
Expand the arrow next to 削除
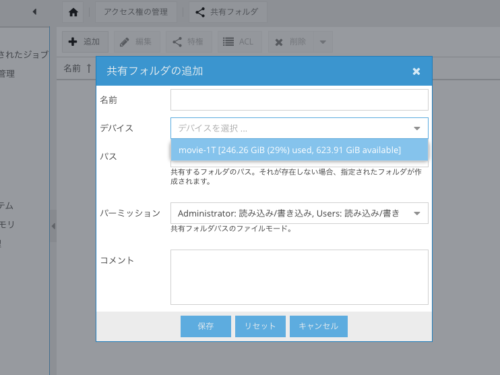[x=323, y=42]
